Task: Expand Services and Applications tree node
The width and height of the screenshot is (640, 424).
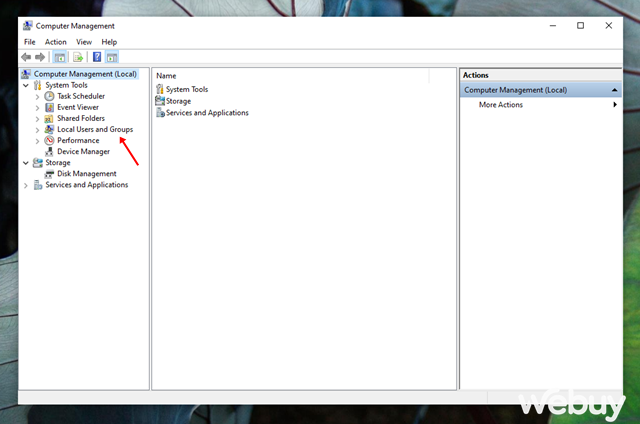Action: (26, 185)
